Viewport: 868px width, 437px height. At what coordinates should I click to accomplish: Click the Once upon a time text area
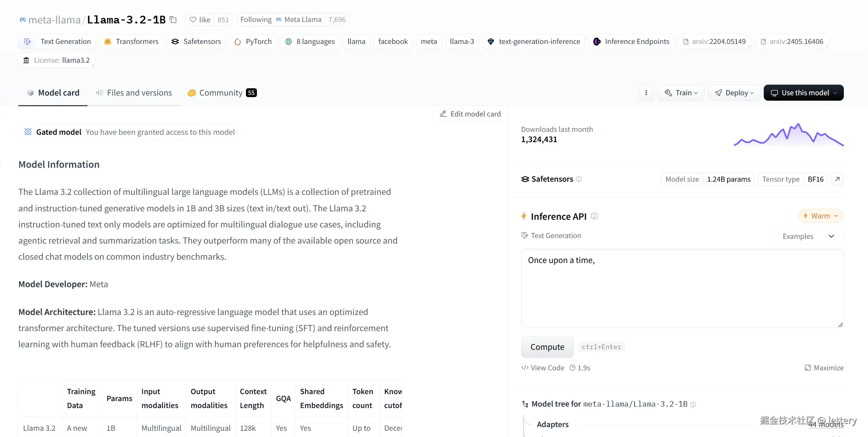click(x=682, y=288)
